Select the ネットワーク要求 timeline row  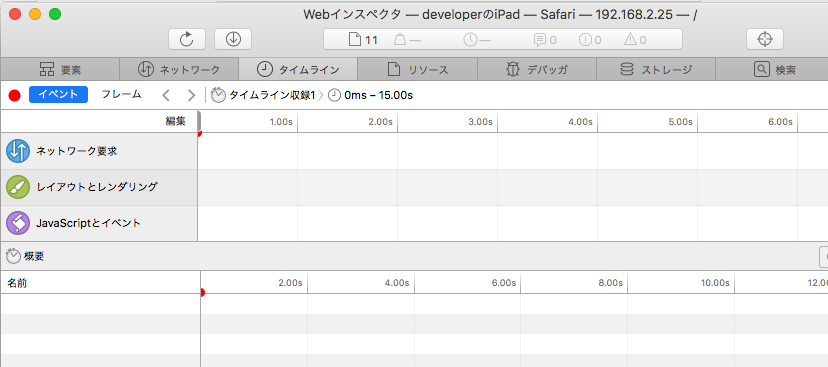tap(99, 151)
